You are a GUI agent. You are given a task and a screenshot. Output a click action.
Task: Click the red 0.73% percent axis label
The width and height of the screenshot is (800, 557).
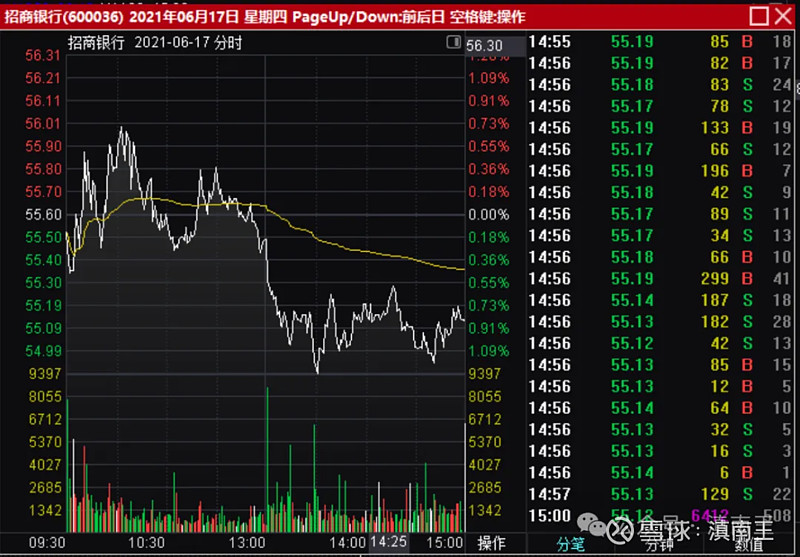[489, 123]
